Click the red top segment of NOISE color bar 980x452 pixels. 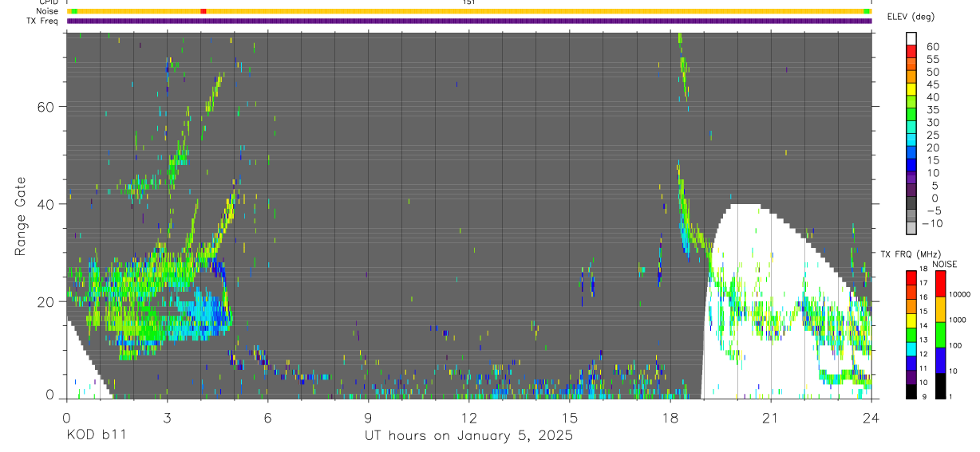coord(942,282)
